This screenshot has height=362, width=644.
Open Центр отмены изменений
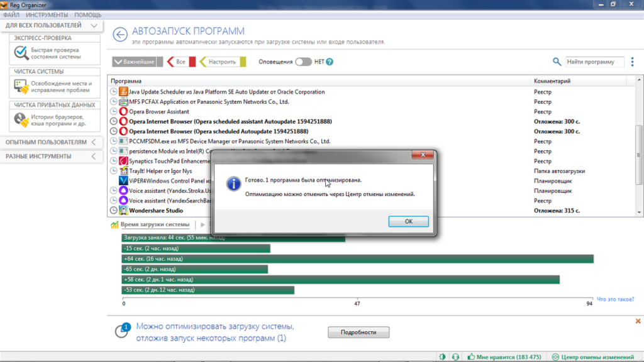(593, 357)
